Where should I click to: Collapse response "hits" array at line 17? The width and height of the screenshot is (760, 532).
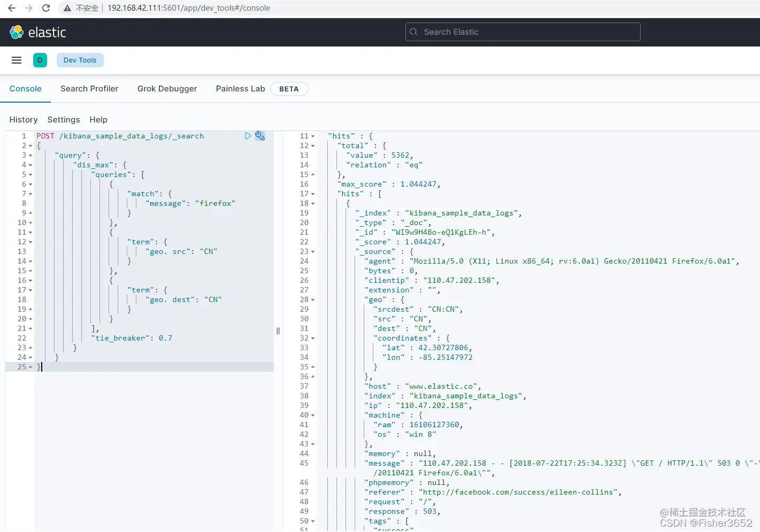(313, 194)
